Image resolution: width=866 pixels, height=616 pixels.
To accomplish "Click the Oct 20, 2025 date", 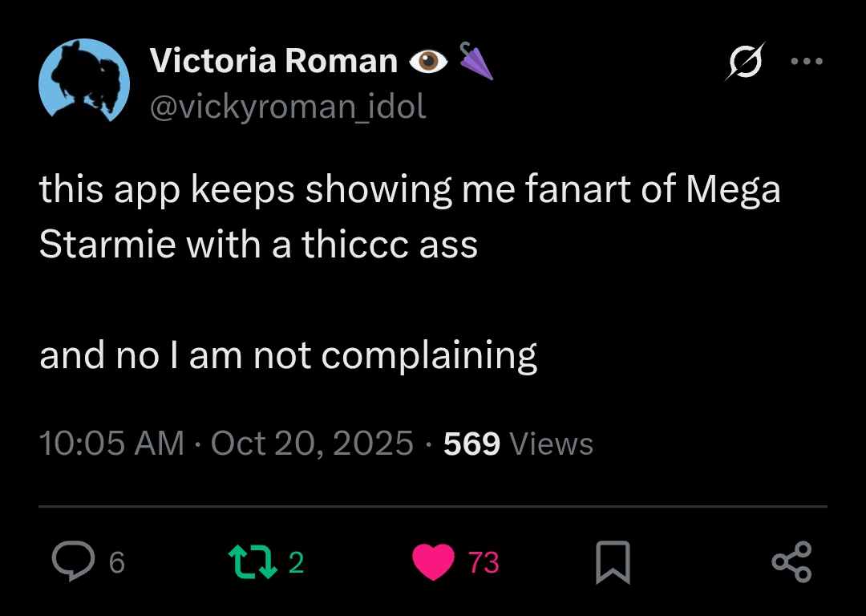I will [x=312, y=444].
